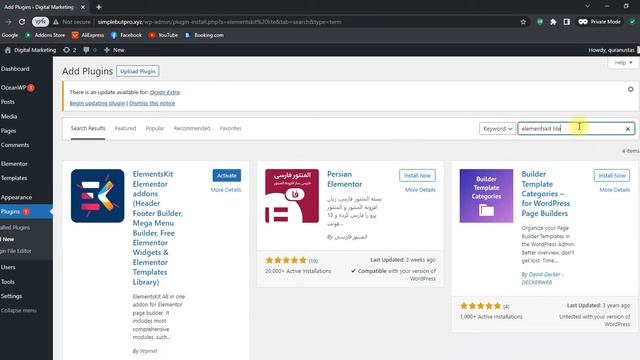The height and width of the screenshot is (360, 640).
Task: Open a new browser tab
Action: [x=99, y=7]
